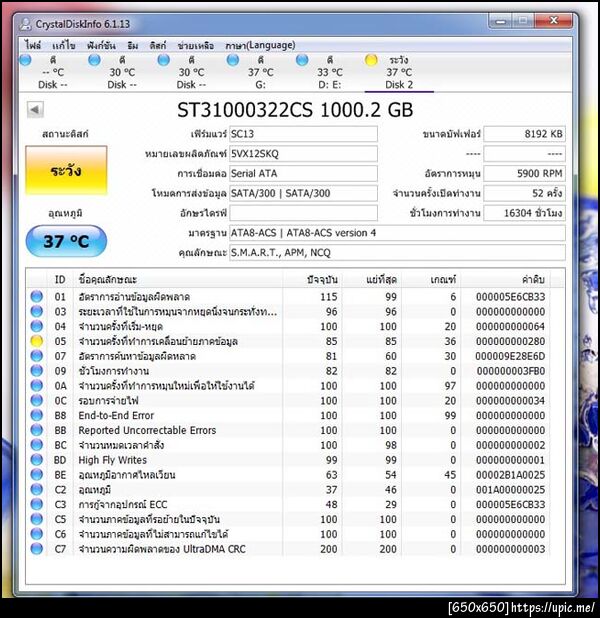Click blue status icon of attribute C6

click(37, 534)
